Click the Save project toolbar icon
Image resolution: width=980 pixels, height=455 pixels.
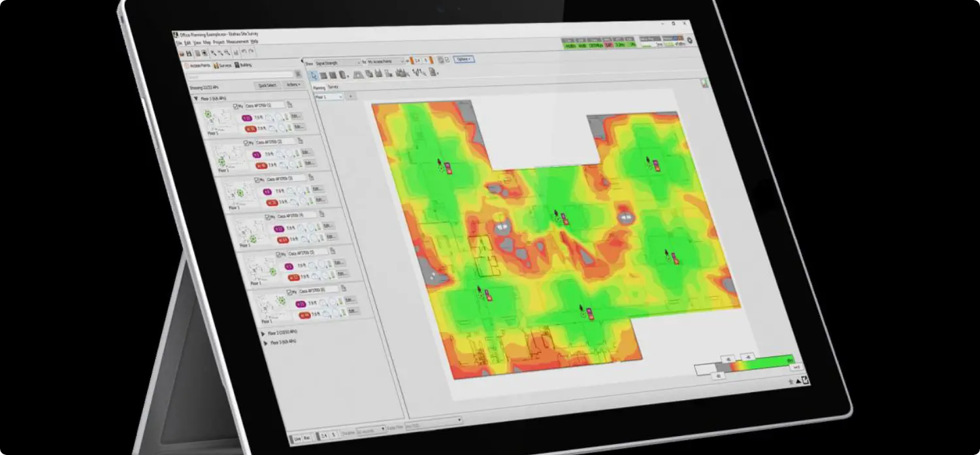[189, 53]
